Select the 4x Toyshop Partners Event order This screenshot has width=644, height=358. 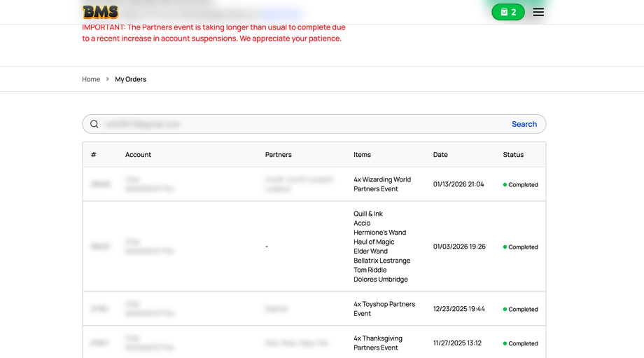[384, 309]
